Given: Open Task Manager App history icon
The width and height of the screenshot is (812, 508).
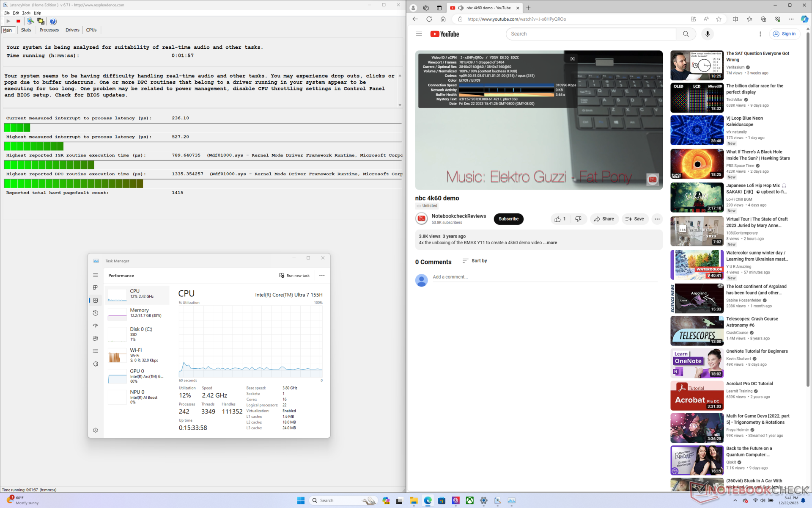Looking at the screenshot, I should click(x=96, y=313).
